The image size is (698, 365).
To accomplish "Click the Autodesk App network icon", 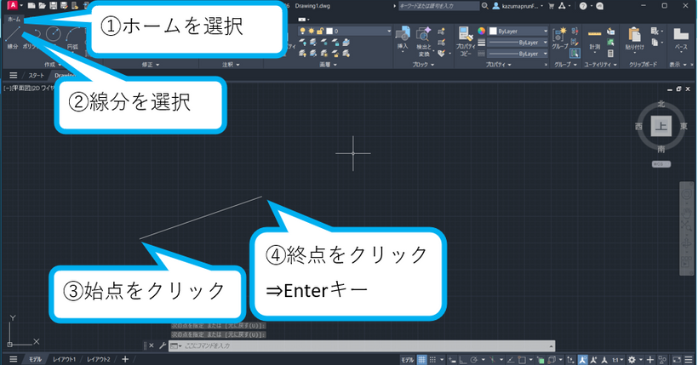I will tap(562, 6).
